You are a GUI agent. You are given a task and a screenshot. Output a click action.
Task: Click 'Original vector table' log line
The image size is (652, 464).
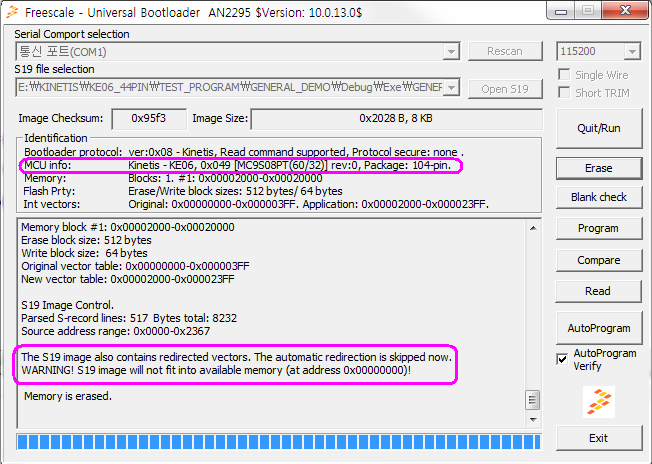click(135, 266)
